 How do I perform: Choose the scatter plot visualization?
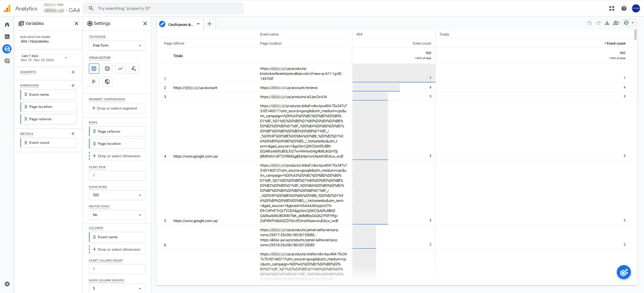point(134,69)
